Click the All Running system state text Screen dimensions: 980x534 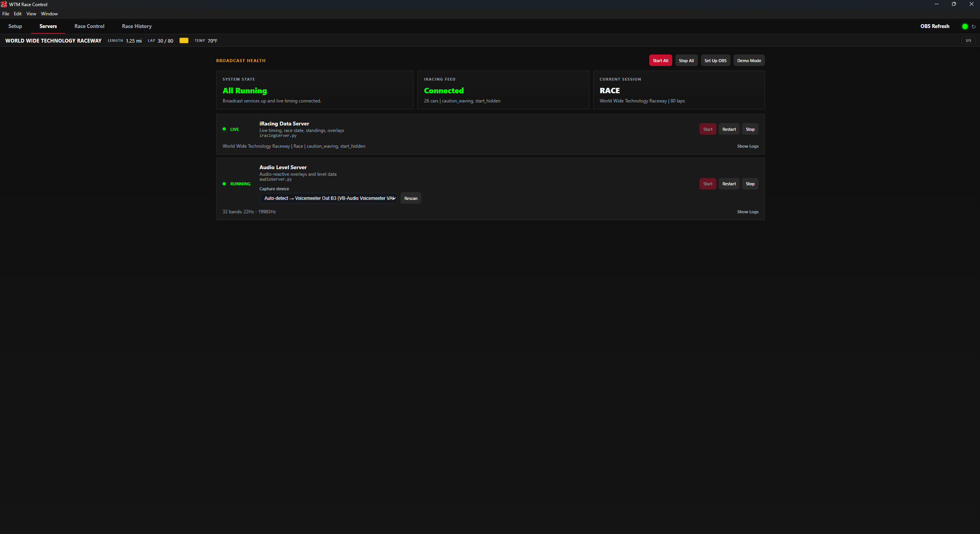coord(245,91)
